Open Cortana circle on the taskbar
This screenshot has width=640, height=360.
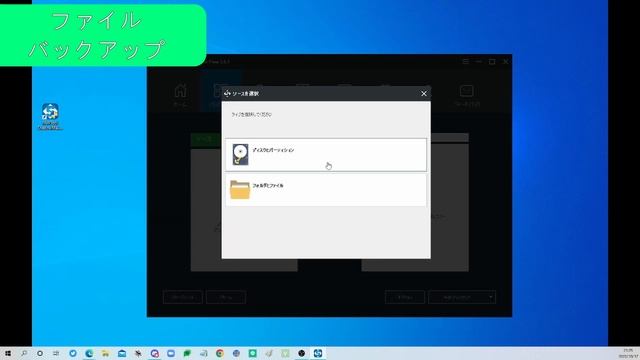[x=40, y=353]
